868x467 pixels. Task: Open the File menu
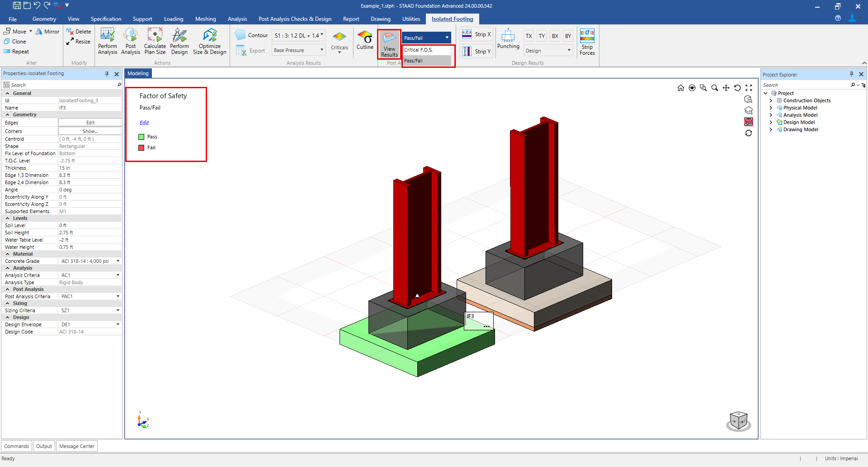(x=13, y=19)
